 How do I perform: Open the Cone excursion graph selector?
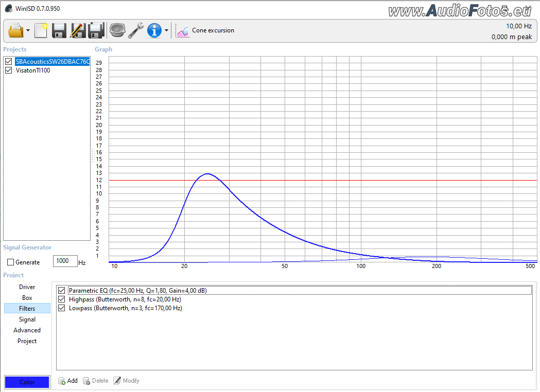pos(213,30)
